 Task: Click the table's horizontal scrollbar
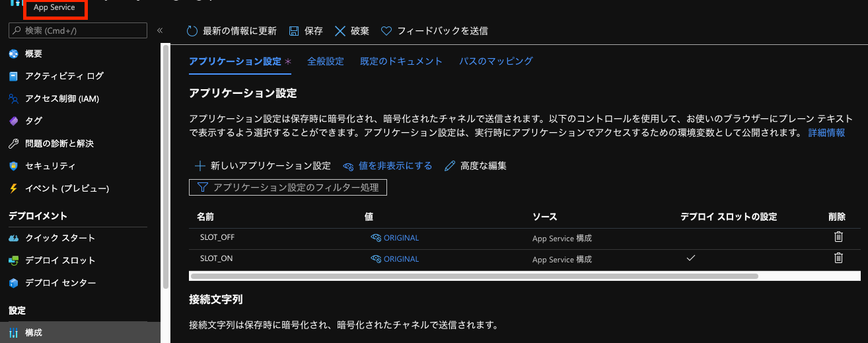pos(474,276)
